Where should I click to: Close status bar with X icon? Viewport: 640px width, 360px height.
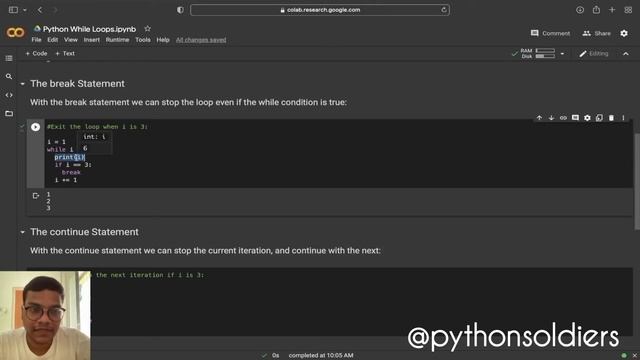[635, 355]
